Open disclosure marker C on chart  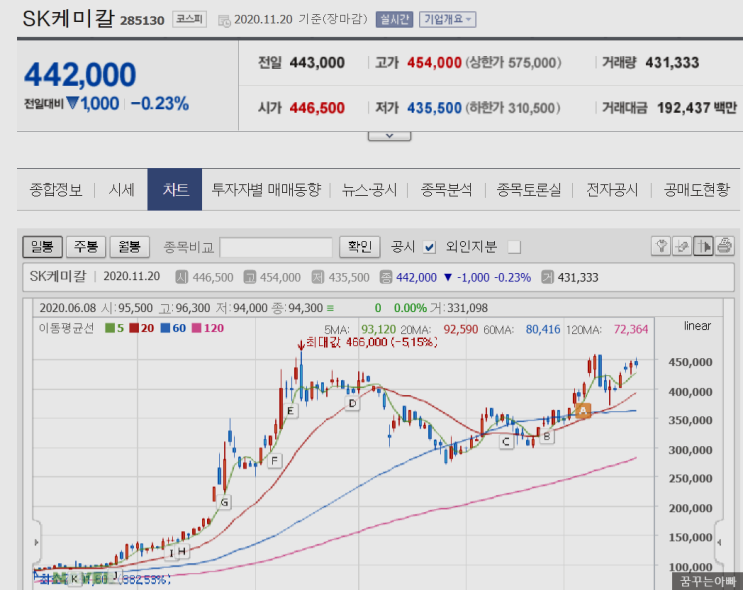click(x=506, y=442)
